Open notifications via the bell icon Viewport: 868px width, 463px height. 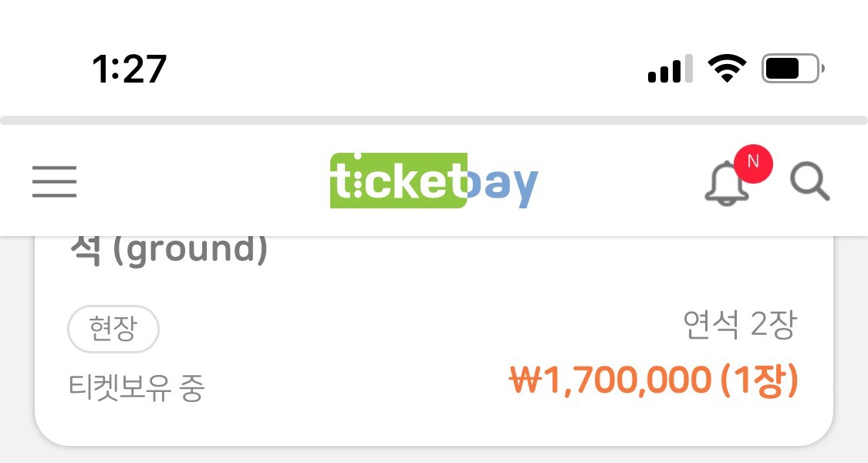coord(725,185)
